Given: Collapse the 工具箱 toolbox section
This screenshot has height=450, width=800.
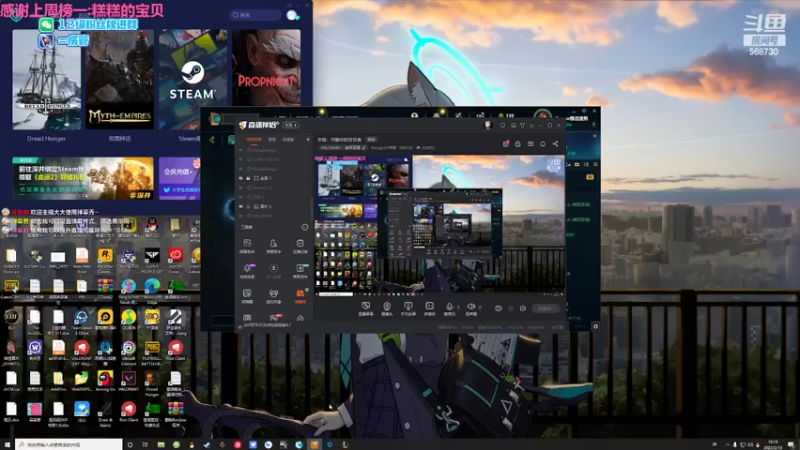Looking at the screenshot, I should coord(305,227).
